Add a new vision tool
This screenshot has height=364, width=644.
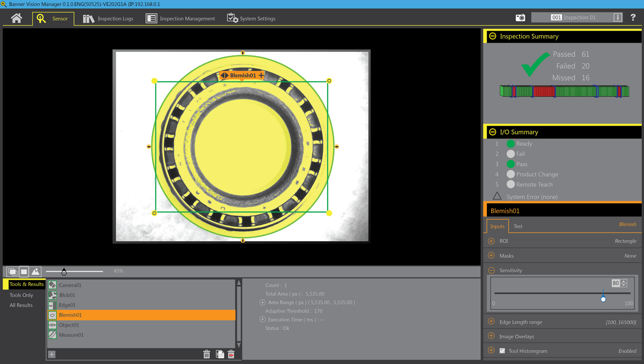pos(51,354)
